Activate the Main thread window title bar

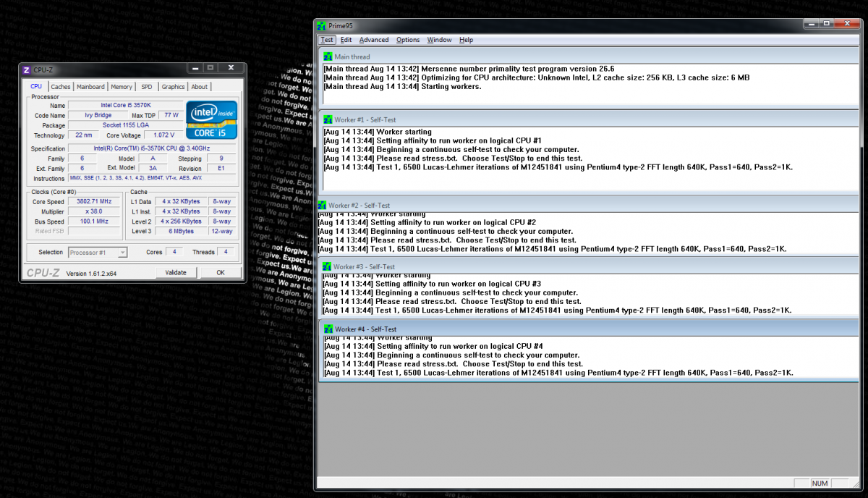tap(590, 56)
